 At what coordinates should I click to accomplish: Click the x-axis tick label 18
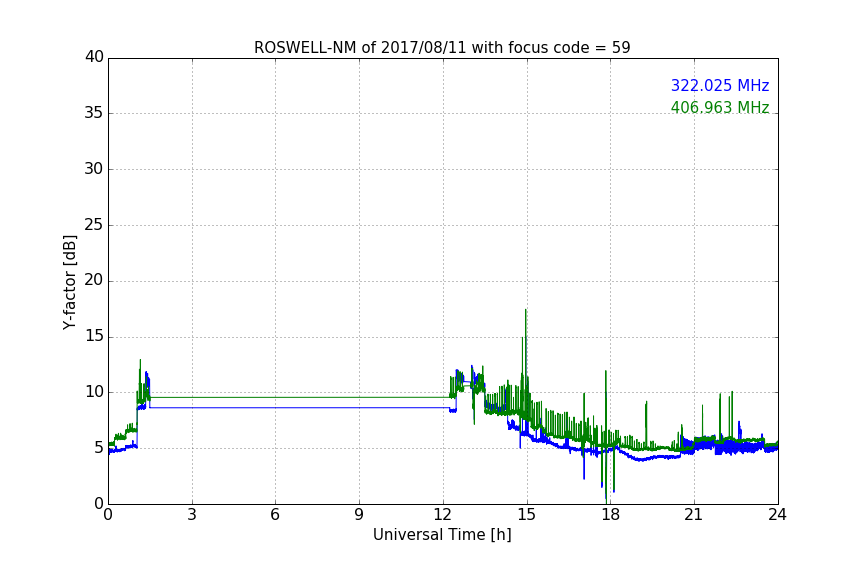(611, 515)
